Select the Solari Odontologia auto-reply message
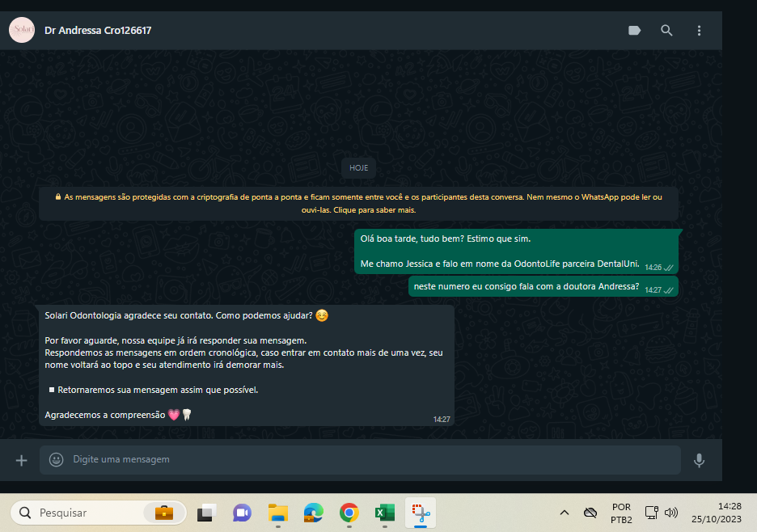This screenshot has width=757, height=532. pos(247,365)
